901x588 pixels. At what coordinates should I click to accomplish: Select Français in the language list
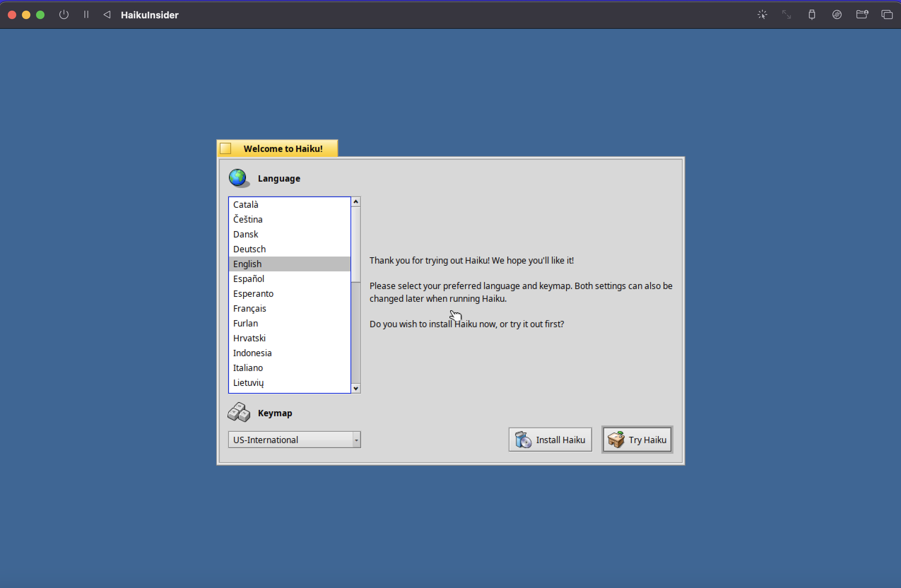coord(290,308)
